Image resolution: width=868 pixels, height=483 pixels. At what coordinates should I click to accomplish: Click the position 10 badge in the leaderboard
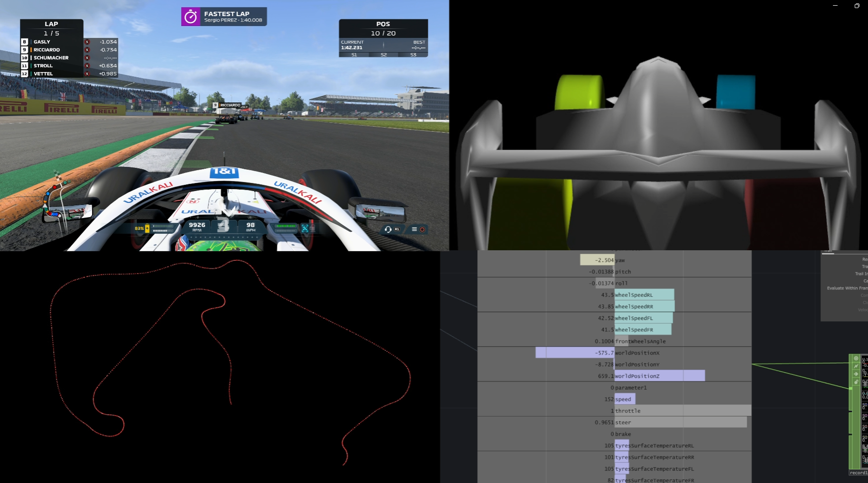(25, 58)
